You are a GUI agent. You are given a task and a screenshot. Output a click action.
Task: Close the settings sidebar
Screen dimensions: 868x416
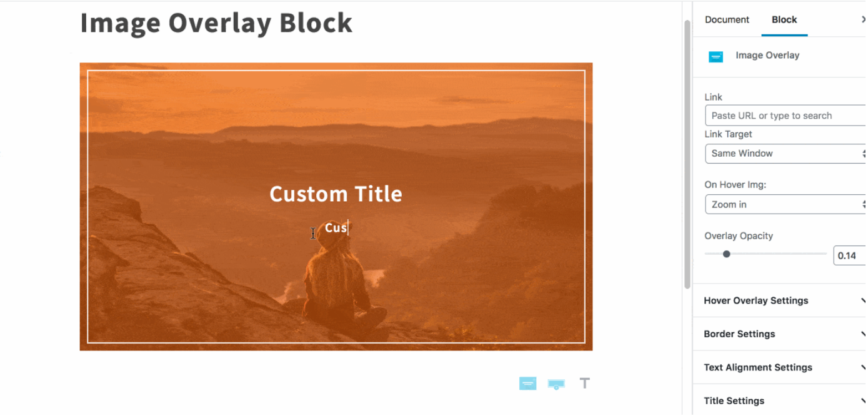pyautogui.click(x=863, y=19)
